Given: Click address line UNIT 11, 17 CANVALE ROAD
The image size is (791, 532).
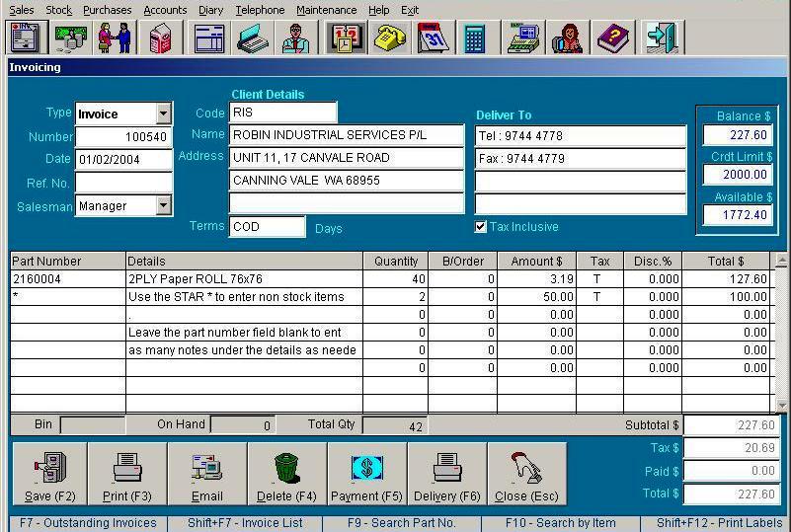Looking at the screenshot, I should 346,158.
